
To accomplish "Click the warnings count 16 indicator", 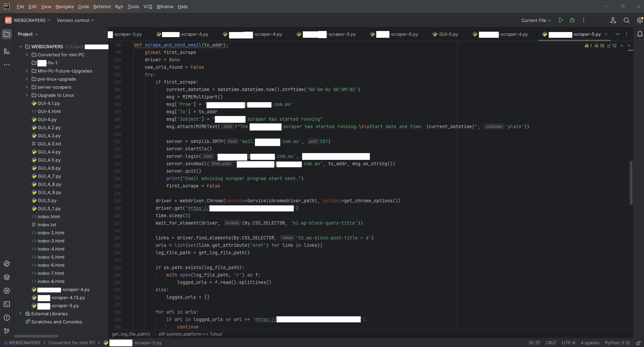I will click(600, 46).
